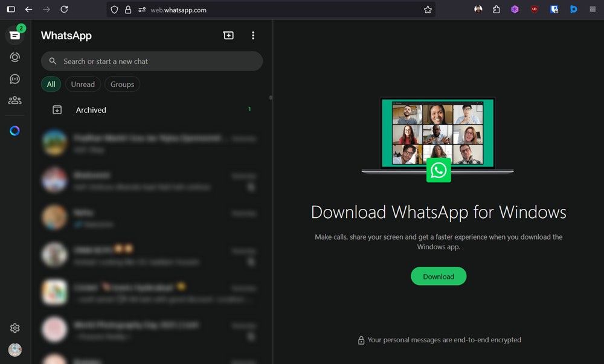Open the Chats panel in the sidebar
The width and height of the screenshot is (604, 364).
[x=14, y=34]
